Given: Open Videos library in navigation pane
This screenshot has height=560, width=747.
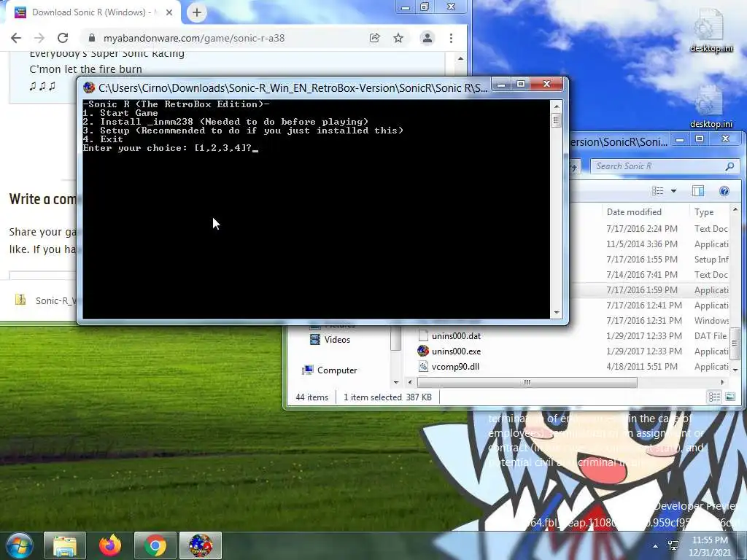Looking at the screenshot, I should tap(337, 340).
